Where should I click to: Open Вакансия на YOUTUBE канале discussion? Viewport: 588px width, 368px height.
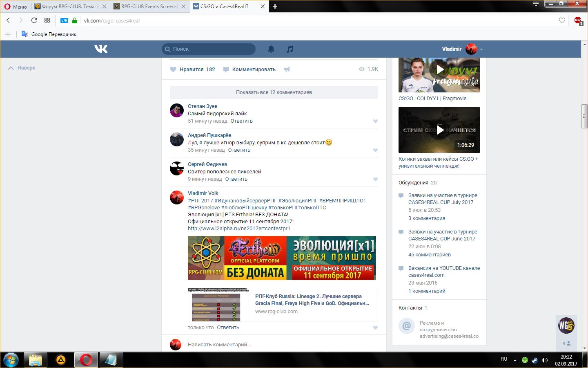[x=444, y=272]
